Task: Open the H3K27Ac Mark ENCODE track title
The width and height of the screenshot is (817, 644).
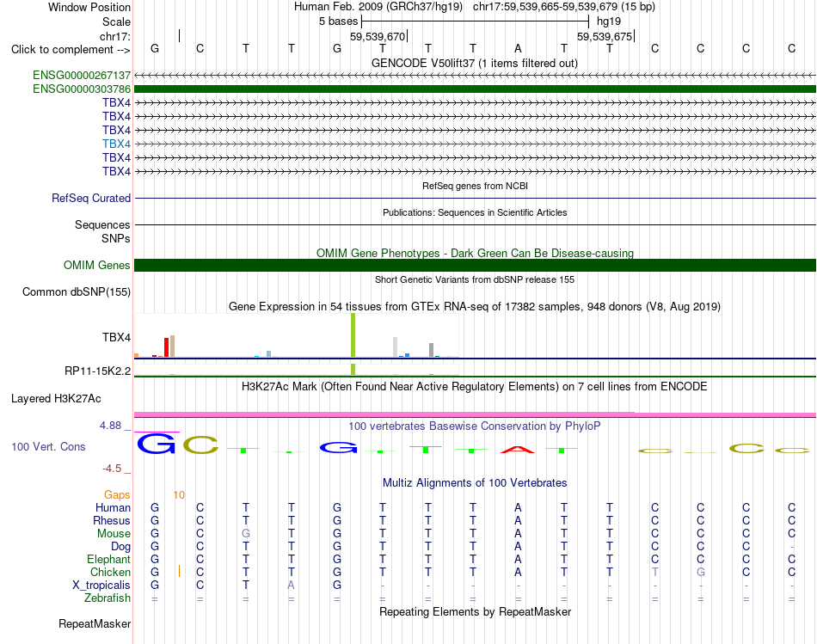Action: tap(474, 387)
